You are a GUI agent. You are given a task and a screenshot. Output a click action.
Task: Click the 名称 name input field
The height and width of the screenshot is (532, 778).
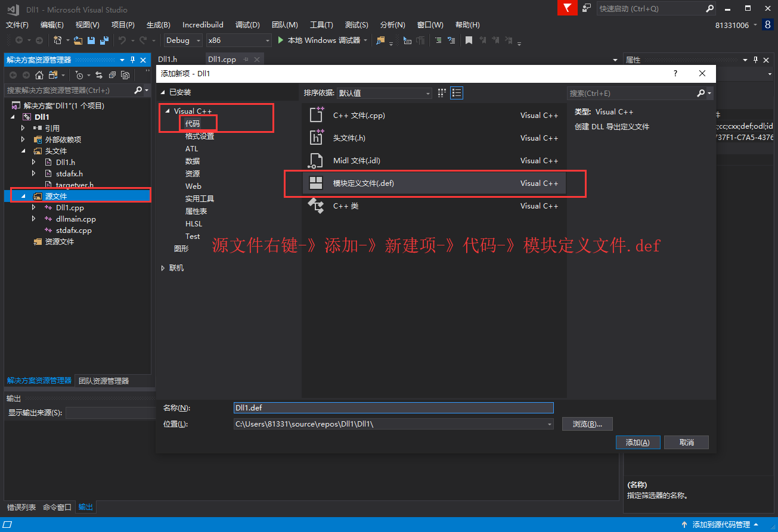tap(393, 408)
